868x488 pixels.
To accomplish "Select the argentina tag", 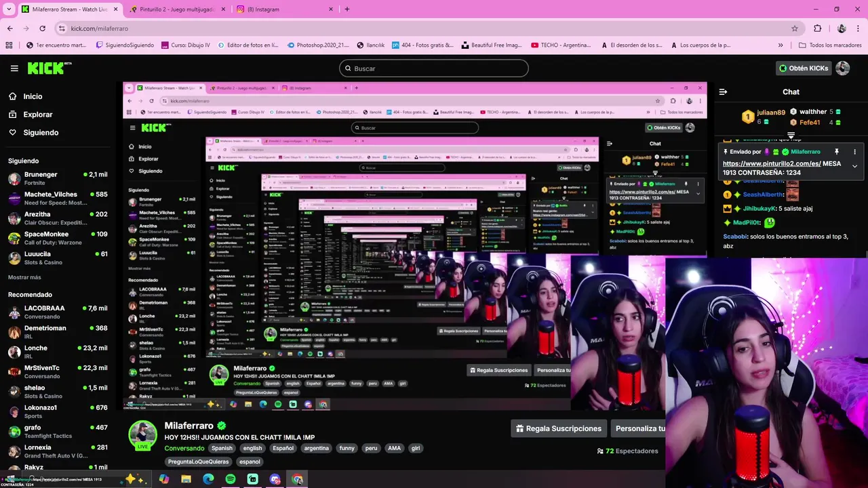I will click(316, 448).
